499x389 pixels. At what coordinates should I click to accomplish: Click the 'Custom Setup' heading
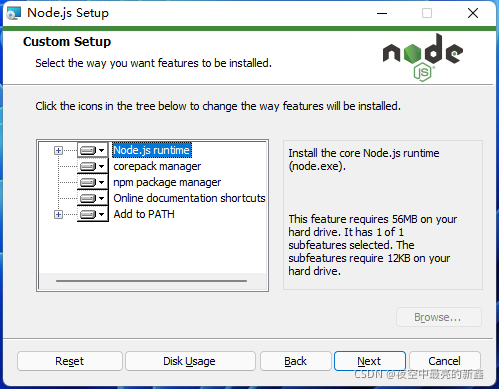pyautogui.click(x=67, y=42)
